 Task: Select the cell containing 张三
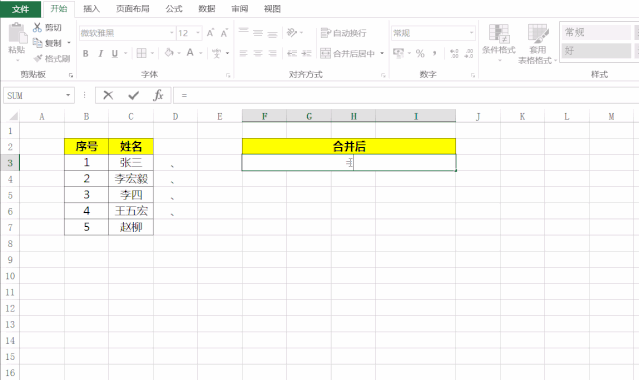click(131, 163)
